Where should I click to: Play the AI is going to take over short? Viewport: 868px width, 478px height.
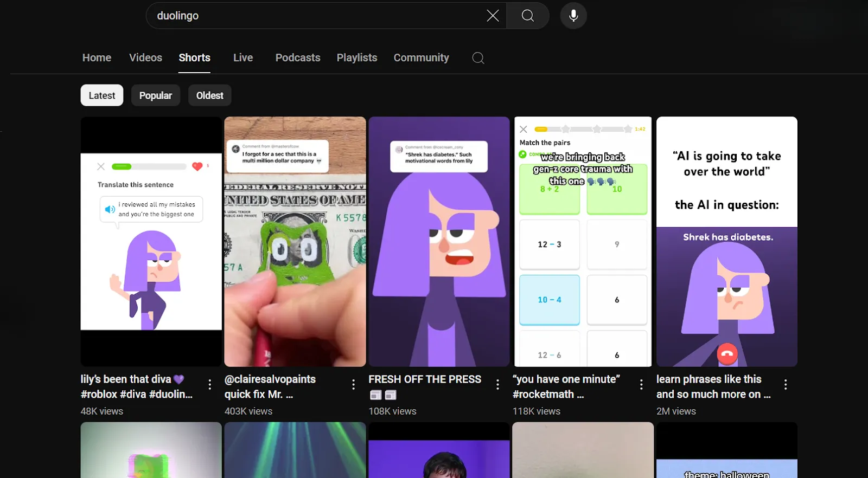coord(727,242)
